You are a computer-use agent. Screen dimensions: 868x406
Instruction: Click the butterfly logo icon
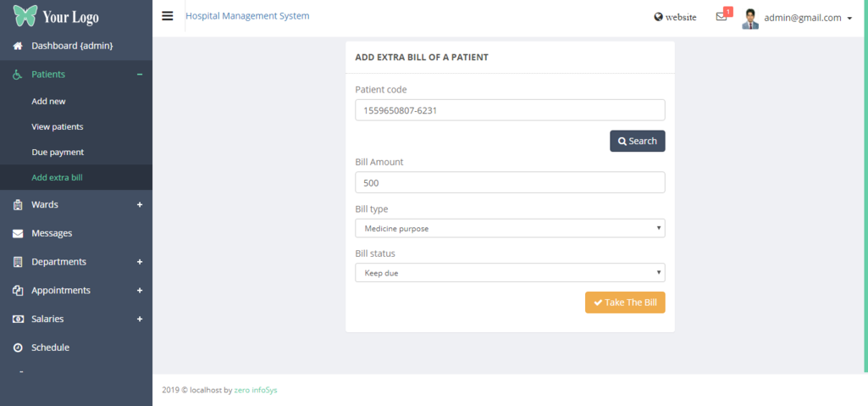25,16
